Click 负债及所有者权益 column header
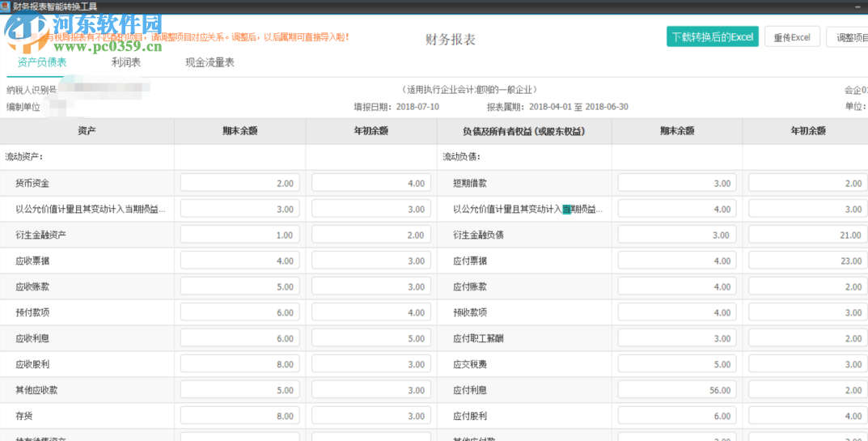868x441 pixels. 524,131
